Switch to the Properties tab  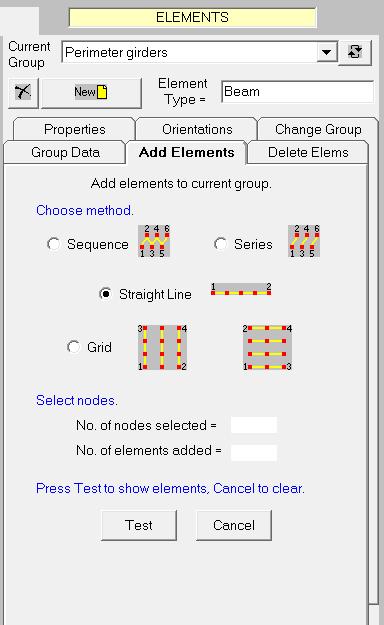(75, 129)
